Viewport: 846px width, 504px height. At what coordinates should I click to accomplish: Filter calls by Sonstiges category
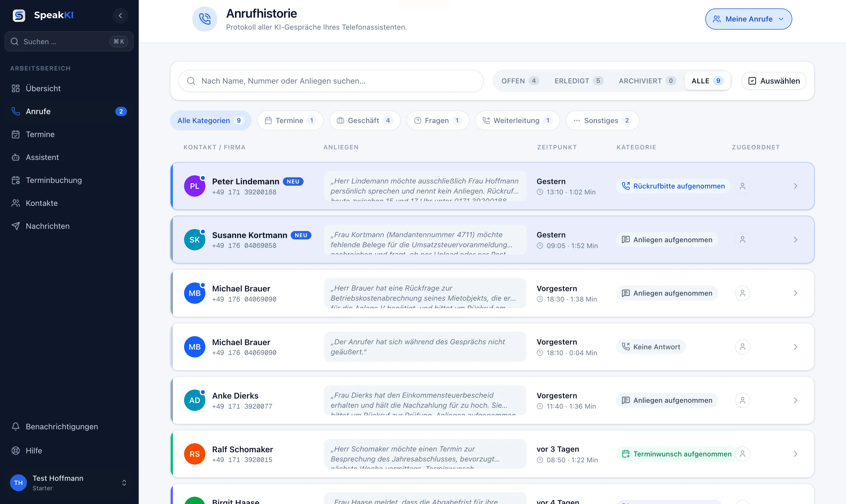[x=602, y=121]
